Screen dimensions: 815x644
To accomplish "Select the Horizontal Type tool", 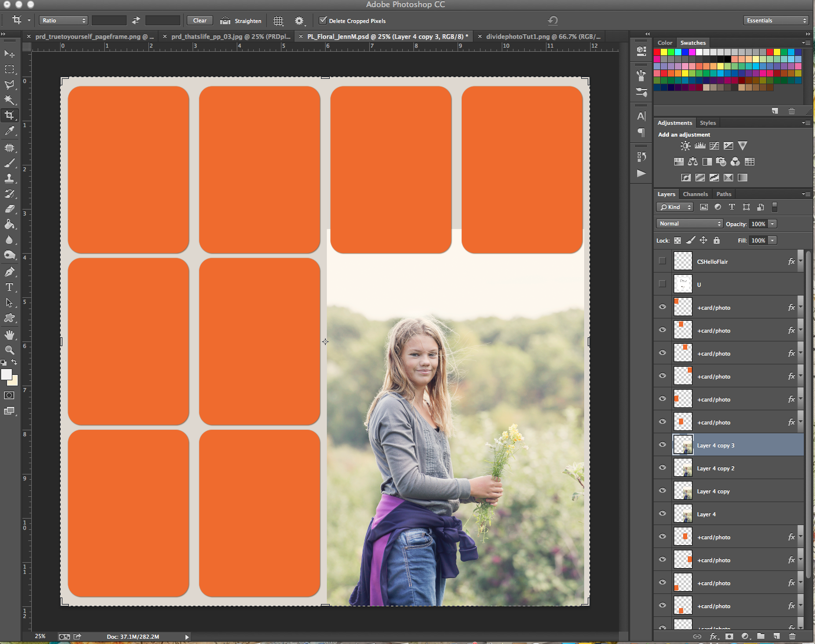I will [x=9, y=287].
